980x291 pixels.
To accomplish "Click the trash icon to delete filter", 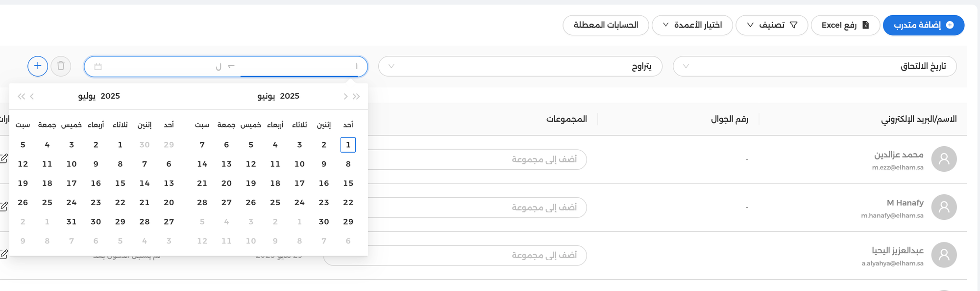I will point(61,66).
